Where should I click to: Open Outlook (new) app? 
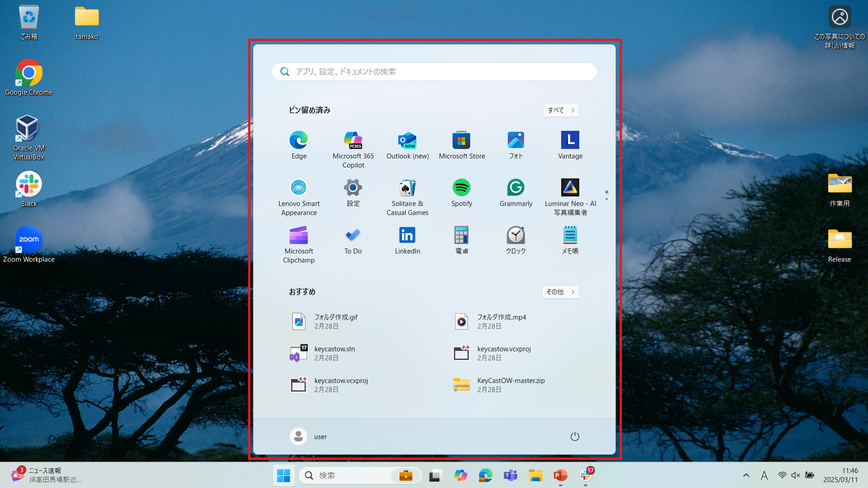[x=407, y=146]
